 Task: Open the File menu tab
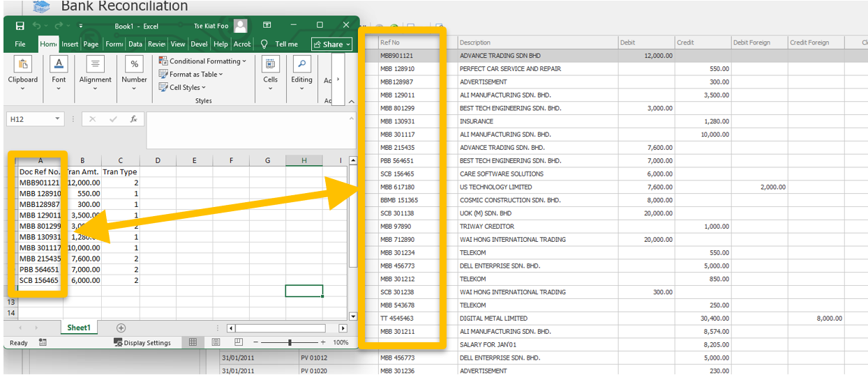[20, 44]
